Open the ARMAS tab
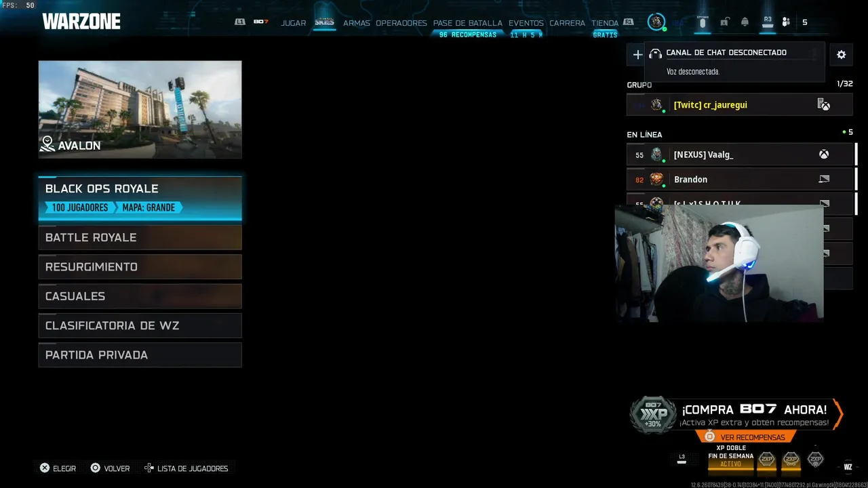The width and height of the screenshot is (868, 488). tap(356, 23)
